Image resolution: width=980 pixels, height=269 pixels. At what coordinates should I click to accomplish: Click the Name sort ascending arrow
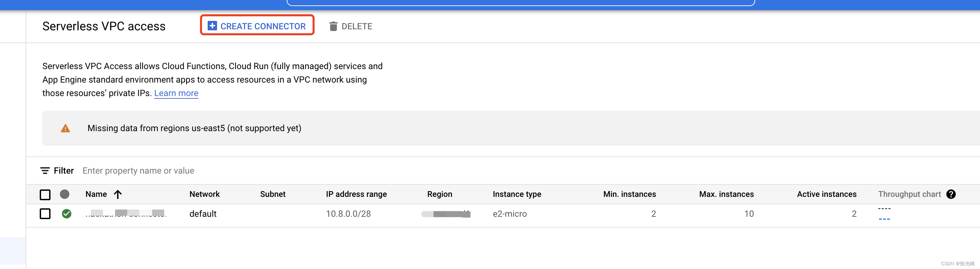click(118, 194)
